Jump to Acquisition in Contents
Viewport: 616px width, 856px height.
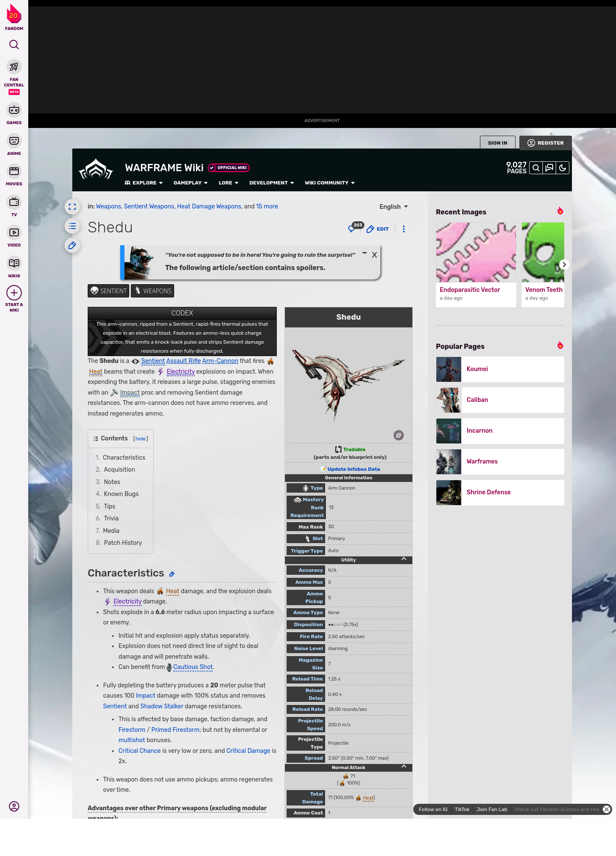pos(119,470)
